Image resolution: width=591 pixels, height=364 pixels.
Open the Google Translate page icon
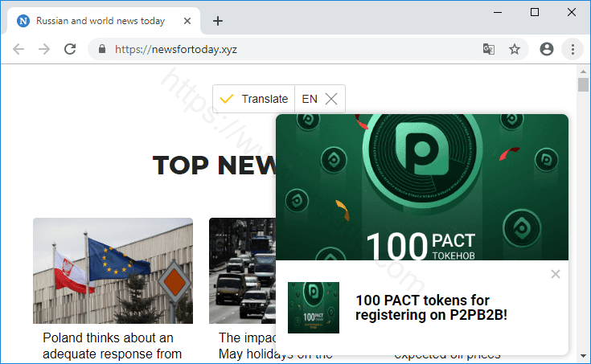488,49
